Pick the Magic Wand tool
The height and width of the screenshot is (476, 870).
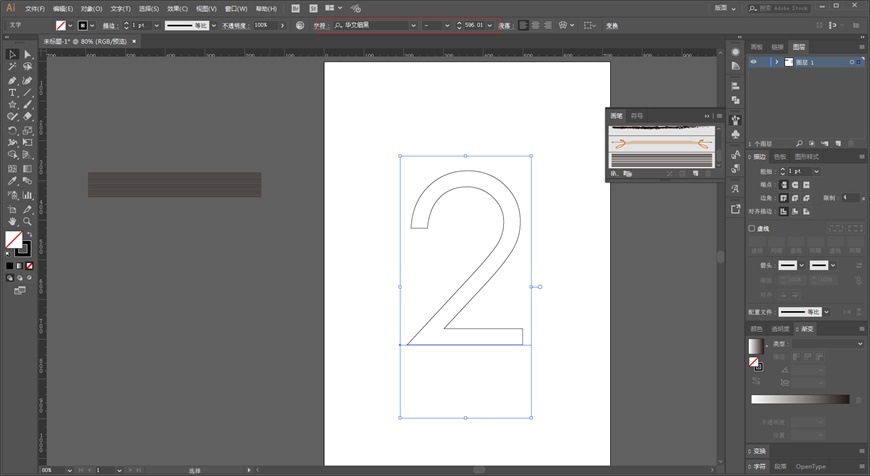[12, 67]
